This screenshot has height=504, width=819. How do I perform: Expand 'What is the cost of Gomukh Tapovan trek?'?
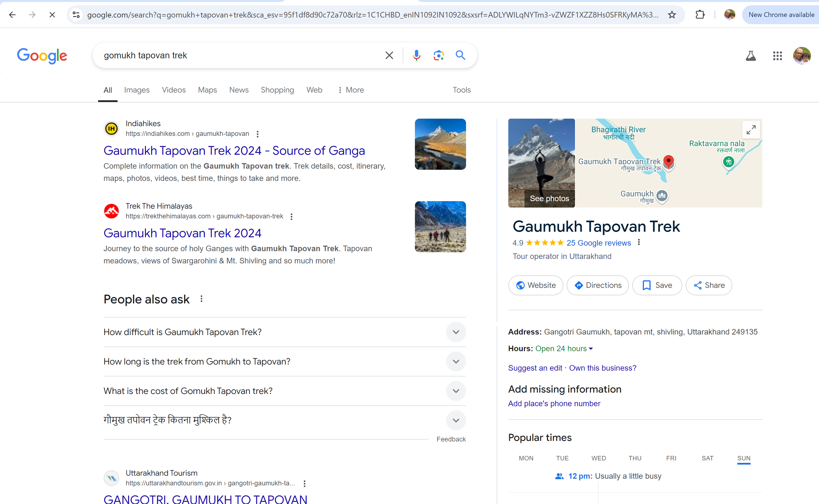(456, 391)
